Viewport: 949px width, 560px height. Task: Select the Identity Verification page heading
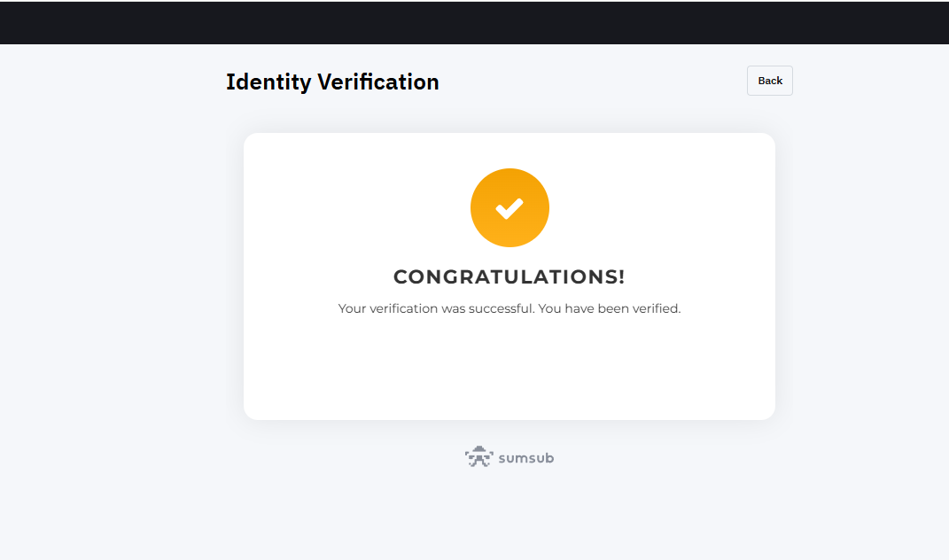[x=332, y=82]
